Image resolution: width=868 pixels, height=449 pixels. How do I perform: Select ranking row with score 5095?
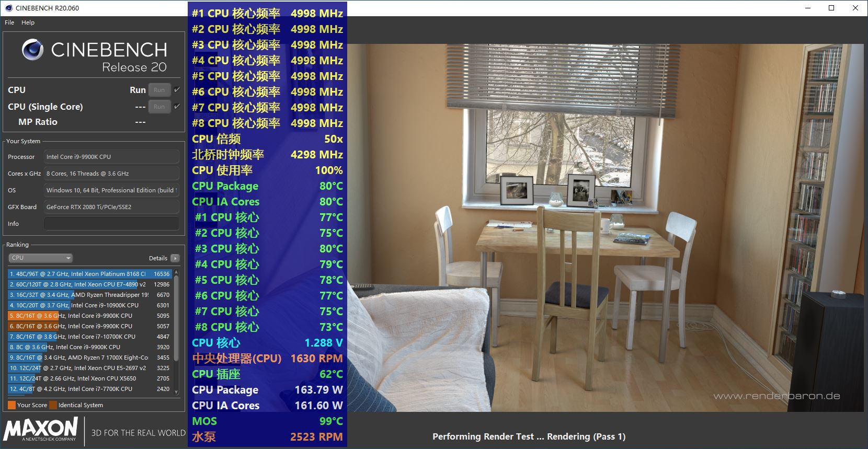click(89, 316)
